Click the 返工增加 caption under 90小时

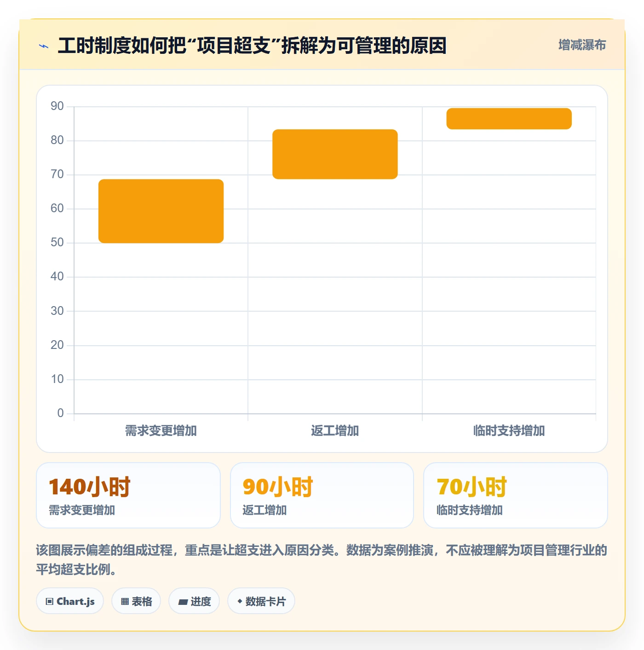[264, 510]
